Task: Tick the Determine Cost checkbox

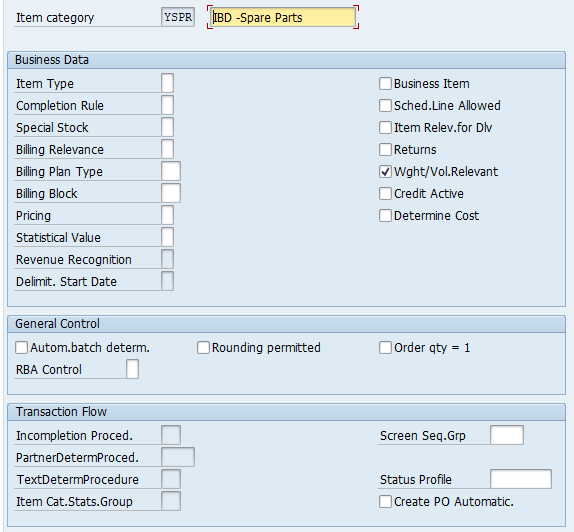Action: tap(385, 215)
